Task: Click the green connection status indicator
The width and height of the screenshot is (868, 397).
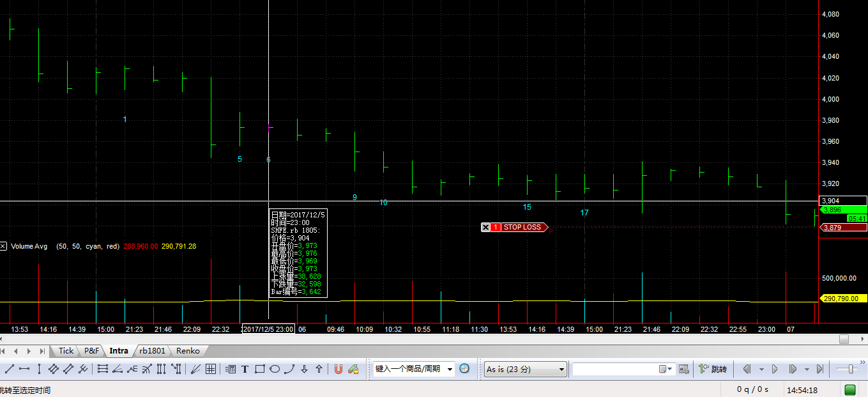Action: (850, 389)
